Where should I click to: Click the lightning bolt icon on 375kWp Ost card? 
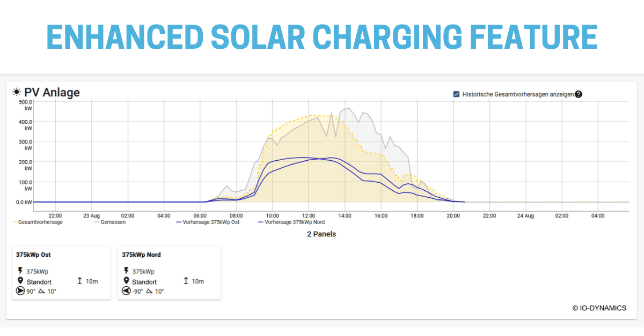[x=20, y=271]
